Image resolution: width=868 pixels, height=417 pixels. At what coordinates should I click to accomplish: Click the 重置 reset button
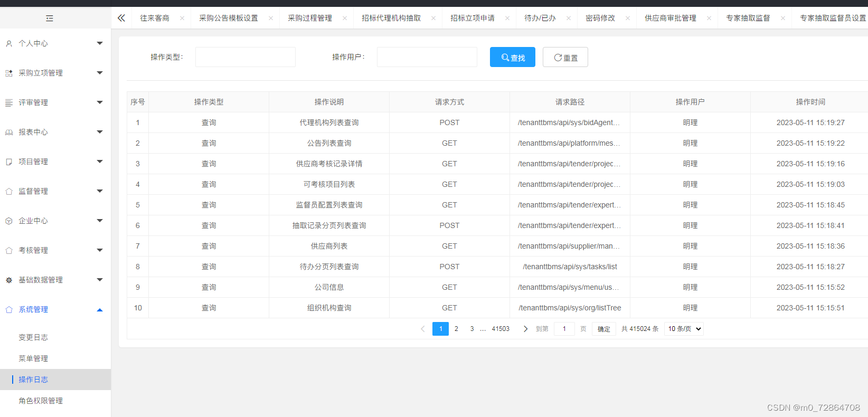[565, 57]
